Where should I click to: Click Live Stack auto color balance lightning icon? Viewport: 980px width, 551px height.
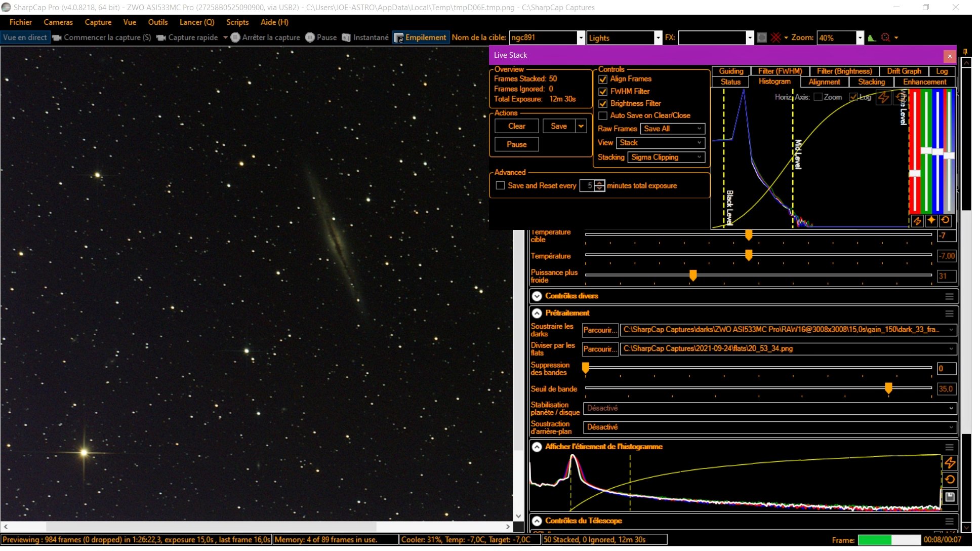pos(917,221)
